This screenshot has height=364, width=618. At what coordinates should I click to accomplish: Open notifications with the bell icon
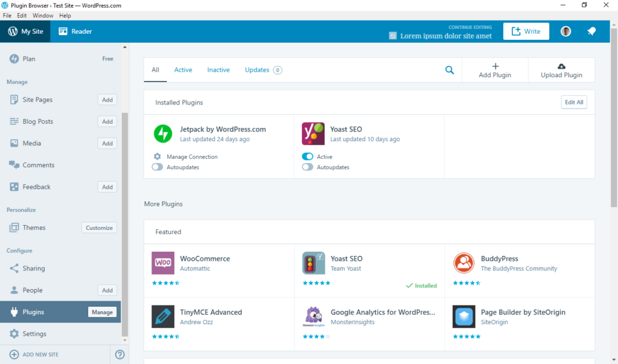591,30
